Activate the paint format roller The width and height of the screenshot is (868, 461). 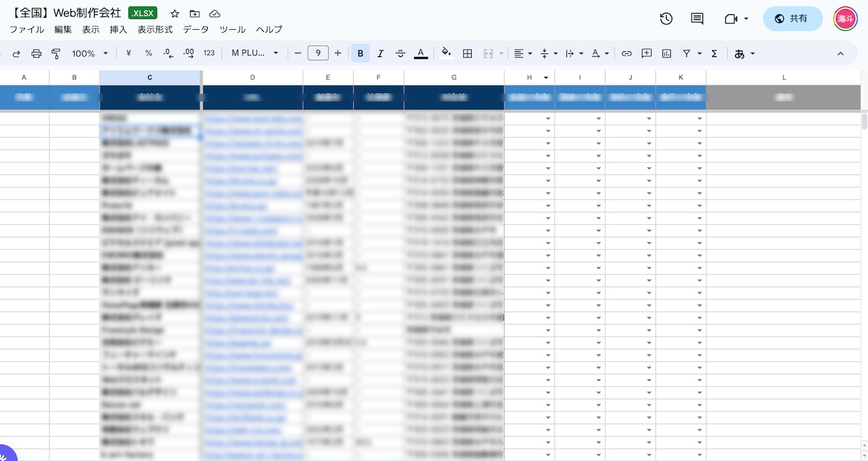tap(56, 53)
